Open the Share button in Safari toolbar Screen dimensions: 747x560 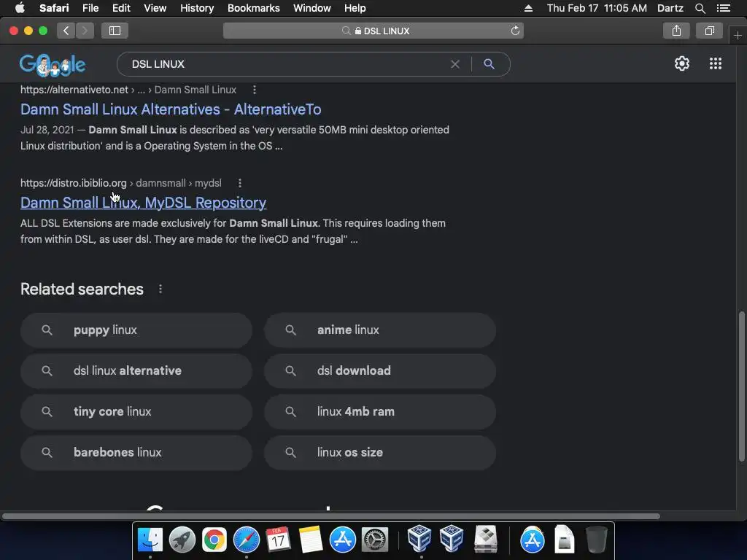[x=676, y=31]
